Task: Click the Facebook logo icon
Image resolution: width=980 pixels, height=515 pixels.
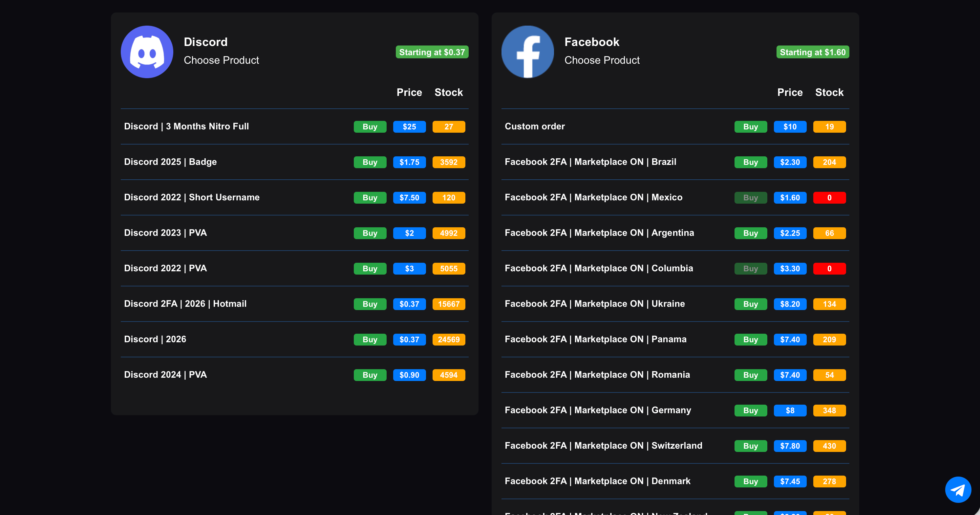Action: pos(527,52)
